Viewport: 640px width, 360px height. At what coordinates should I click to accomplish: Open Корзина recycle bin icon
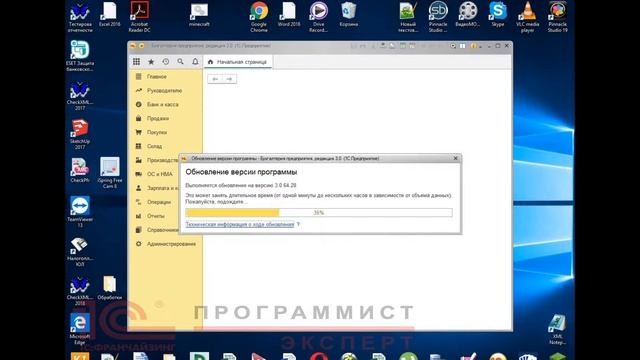[349, 14]
